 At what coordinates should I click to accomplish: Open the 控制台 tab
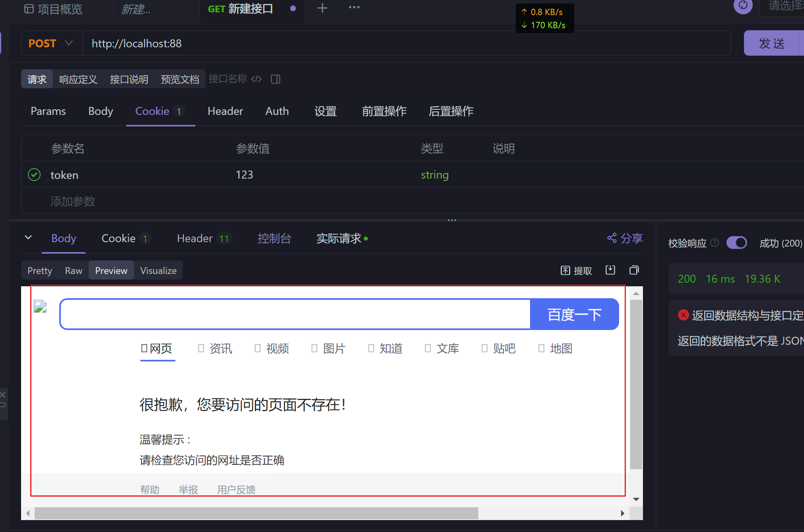[274, 238]
